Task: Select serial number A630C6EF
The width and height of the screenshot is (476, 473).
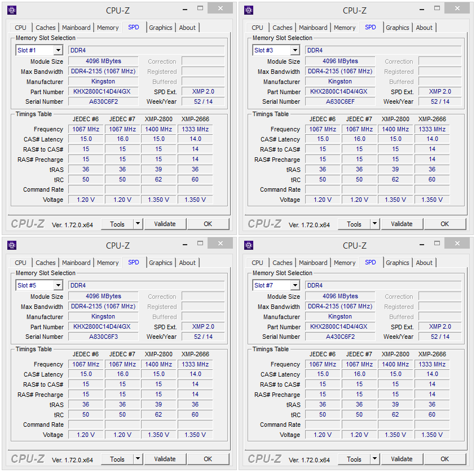Action: coord(340,101)
